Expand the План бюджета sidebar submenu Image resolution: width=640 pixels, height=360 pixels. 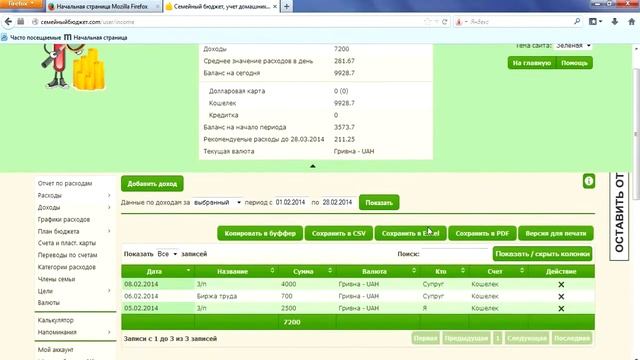109,231
